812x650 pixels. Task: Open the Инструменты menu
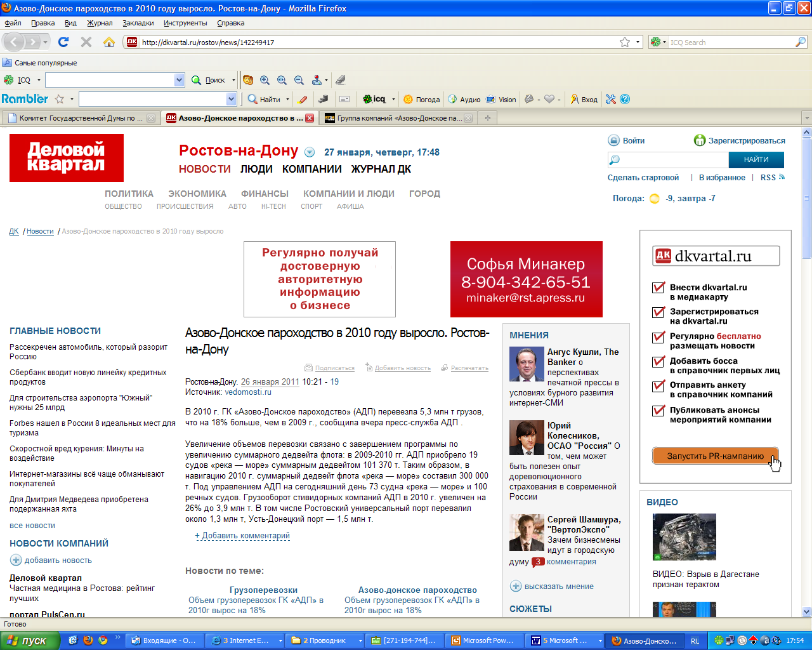tap(185, 23)
